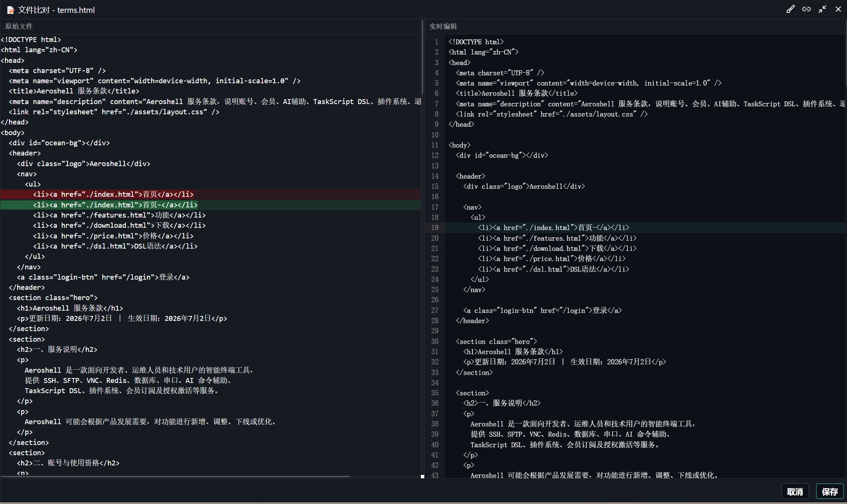Click the title line in the editor pane
Image resolution: width=847 pixels, height=504 pixels.
(517, 93)
